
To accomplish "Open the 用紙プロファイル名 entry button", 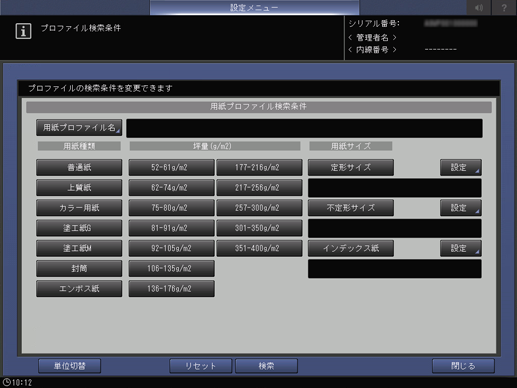I will pos(79,128).
